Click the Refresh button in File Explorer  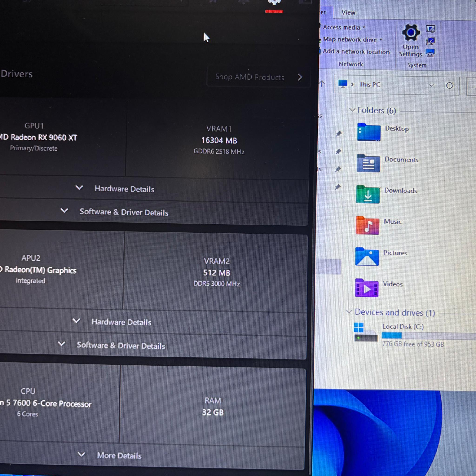tap(450, 86)
